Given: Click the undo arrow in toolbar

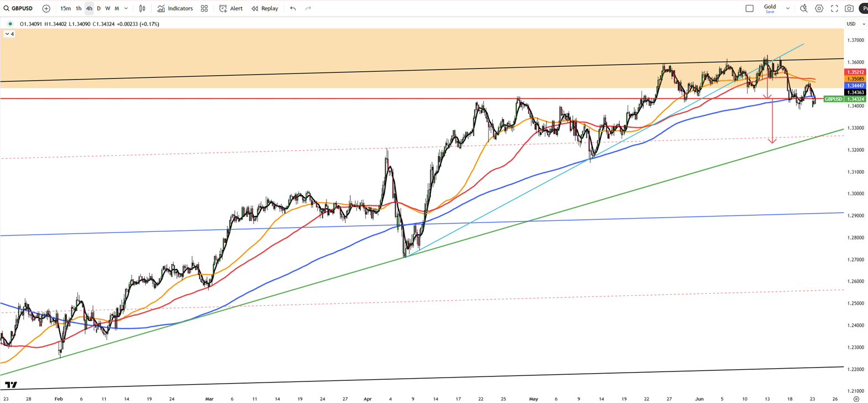Looking at the screenshot, I should (x=293, y=8).
